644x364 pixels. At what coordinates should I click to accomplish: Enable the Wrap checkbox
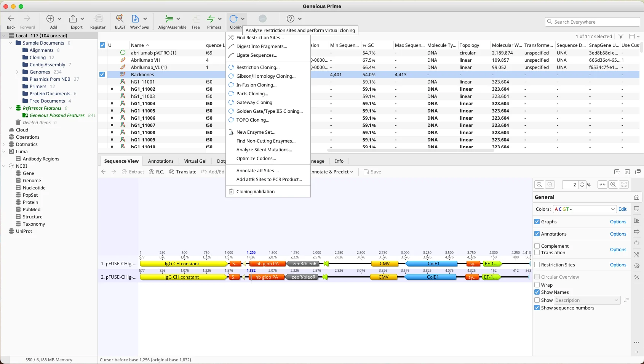(x=537, y=285)
